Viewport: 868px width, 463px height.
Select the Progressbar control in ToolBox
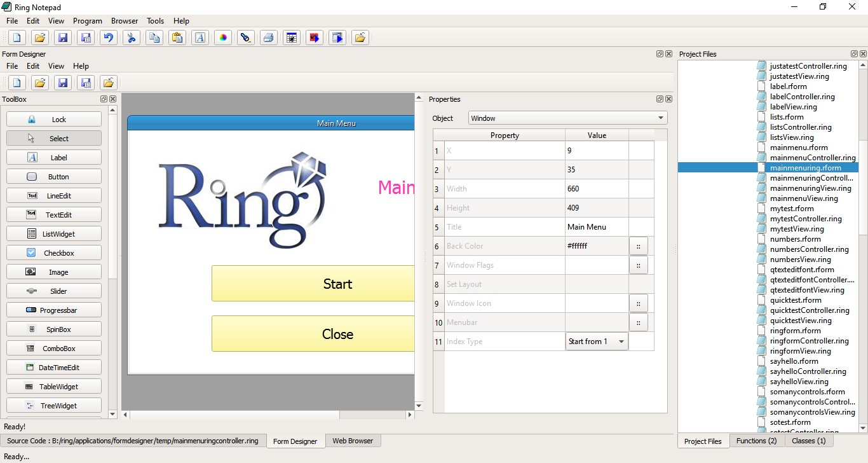[54, 310]
